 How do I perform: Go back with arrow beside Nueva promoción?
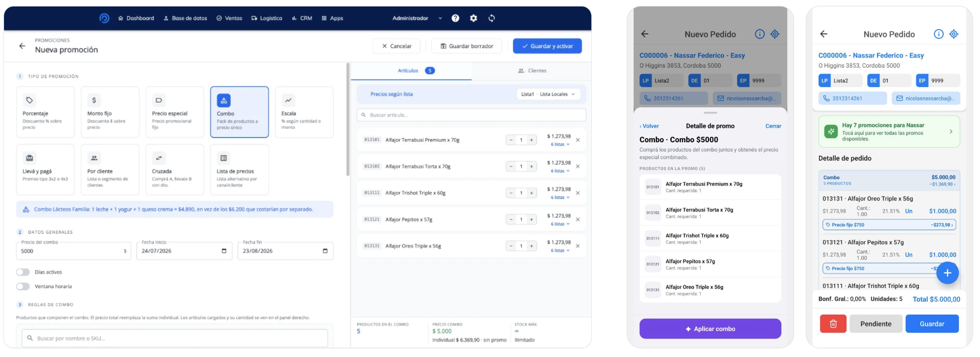pyautogui.click(x=22, y=46)
